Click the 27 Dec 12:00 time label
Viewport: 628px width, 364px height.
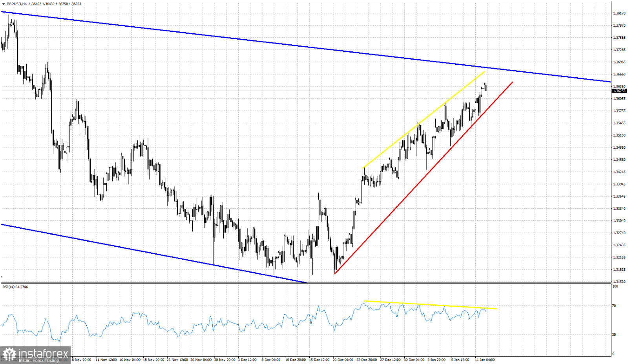pyautogui.click(x=391, y=360)
